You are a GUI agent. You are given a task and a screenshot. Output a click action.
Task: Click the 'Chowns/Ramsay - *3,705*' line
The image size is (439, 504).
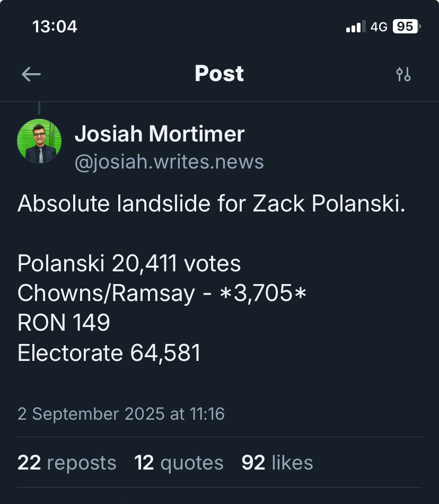click(162, 293)
